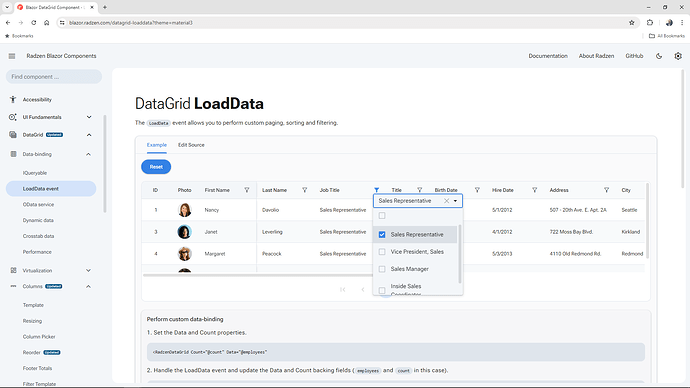
Task: Click the filter dropdown list scrollbar
Action: pyautogui.click(x=460, y=254)
